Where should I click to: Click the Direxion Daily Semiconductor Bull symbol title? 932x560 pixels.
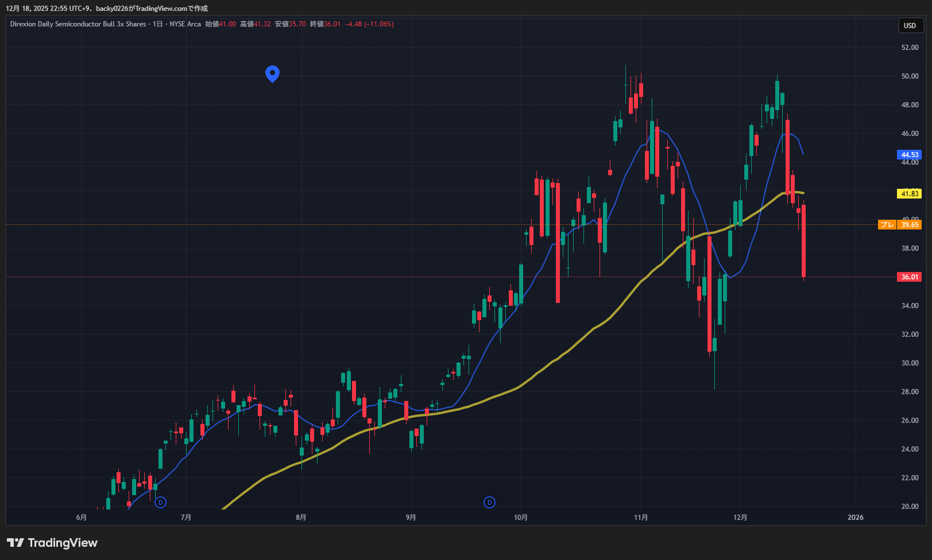78,24
